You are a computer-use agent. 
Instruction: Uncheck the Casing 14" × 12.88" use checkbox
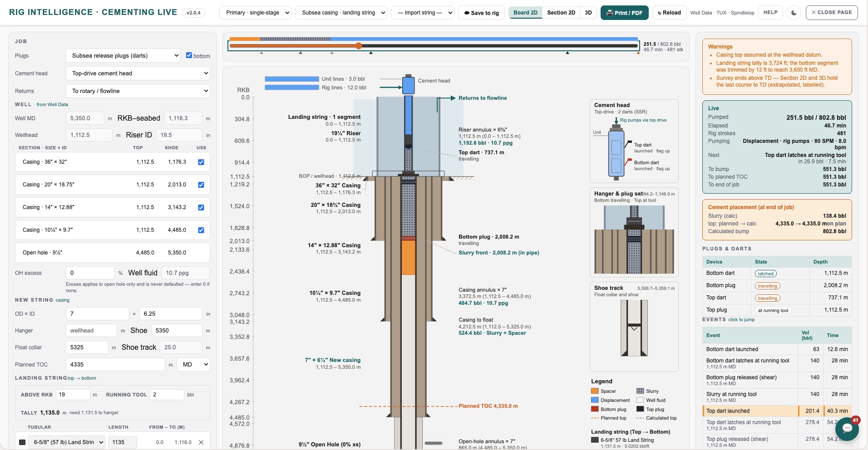click(201, 207)
